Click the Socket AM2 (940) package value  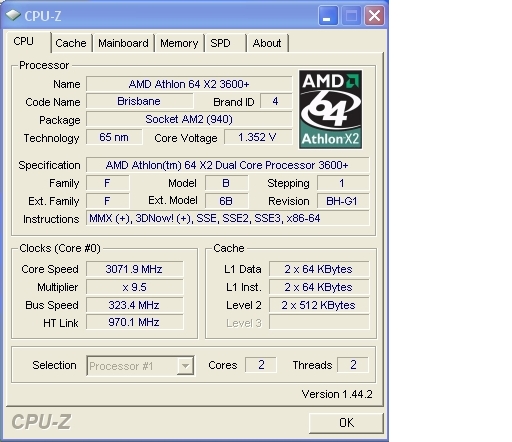tap(189, 119)
